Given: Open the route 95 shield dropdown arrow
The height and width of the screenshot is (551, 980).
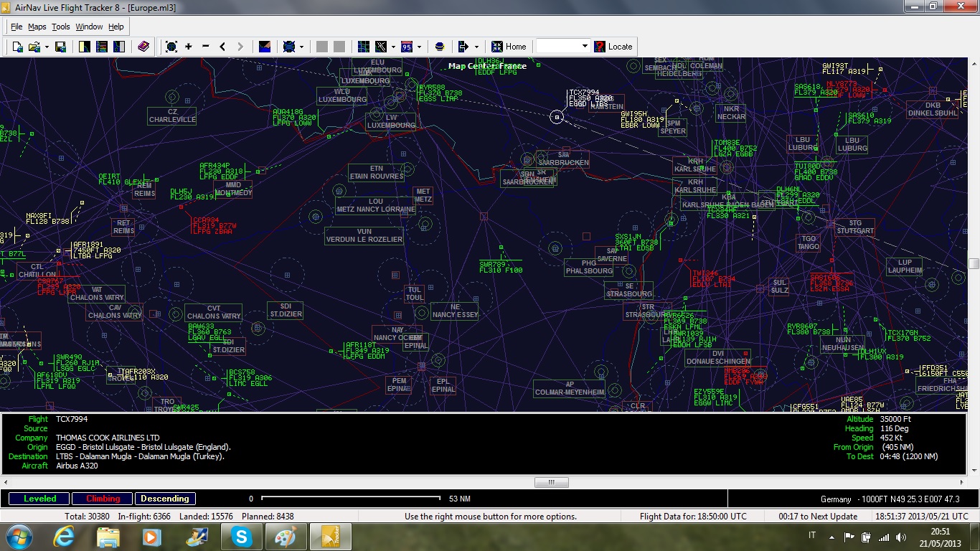Looking at the screenshot, I should tap(419, 47).
